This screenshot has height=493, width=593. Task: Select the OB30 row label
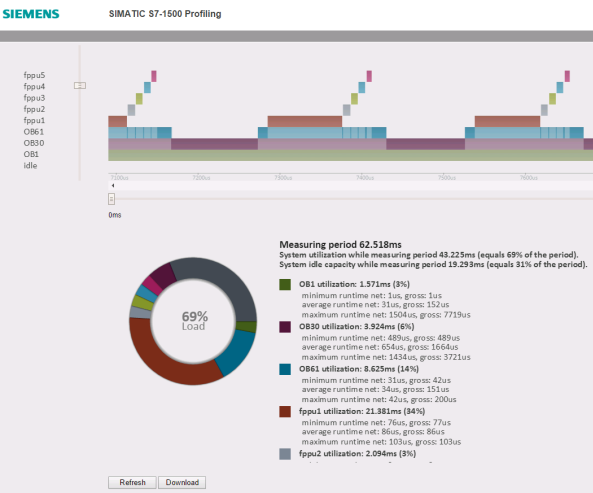tap(34, 143)
